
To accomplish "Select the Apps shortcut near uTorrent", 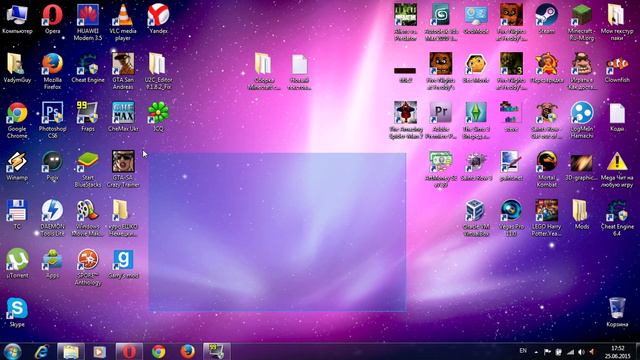I will (x=52, y=264).
